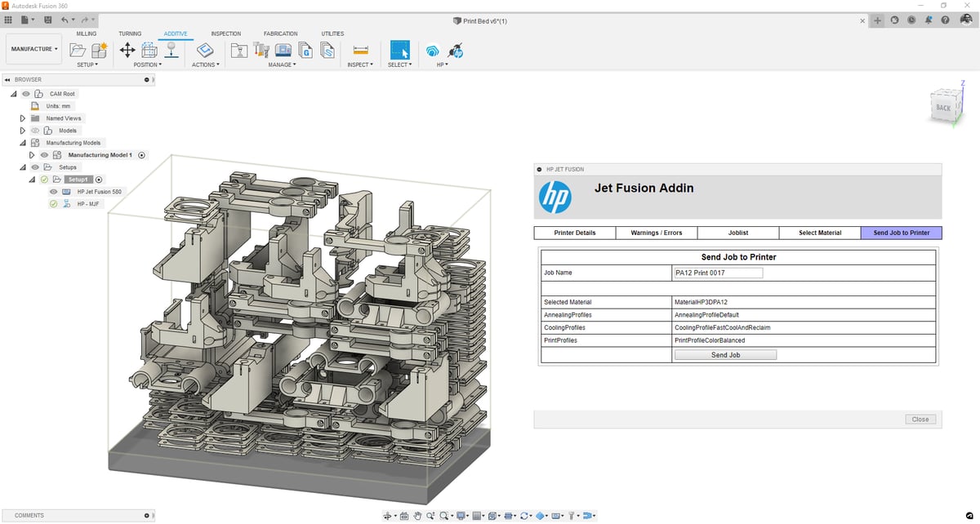Expand the Named Views node

pyautogui.click(x=23, y=118)
